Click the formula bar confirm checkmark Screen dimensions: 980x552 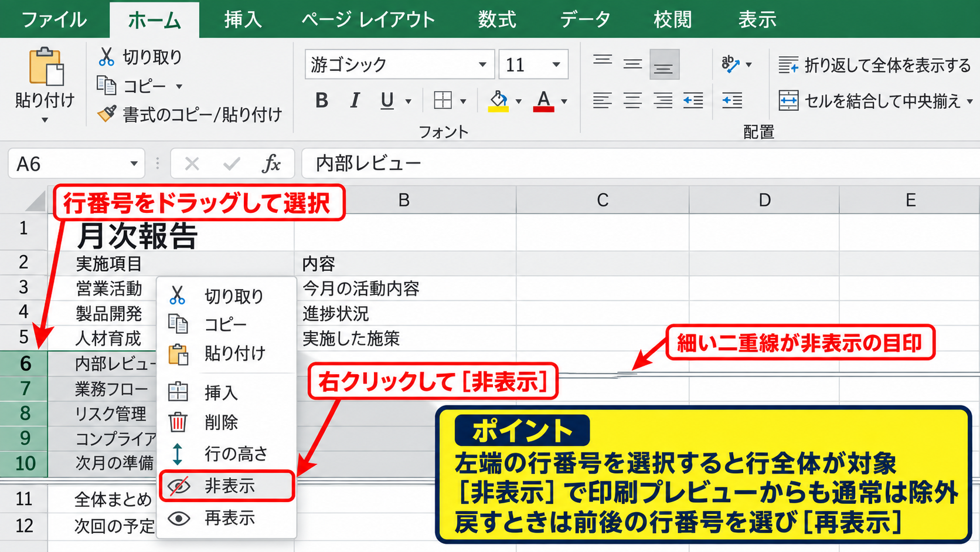click(232, 164)
